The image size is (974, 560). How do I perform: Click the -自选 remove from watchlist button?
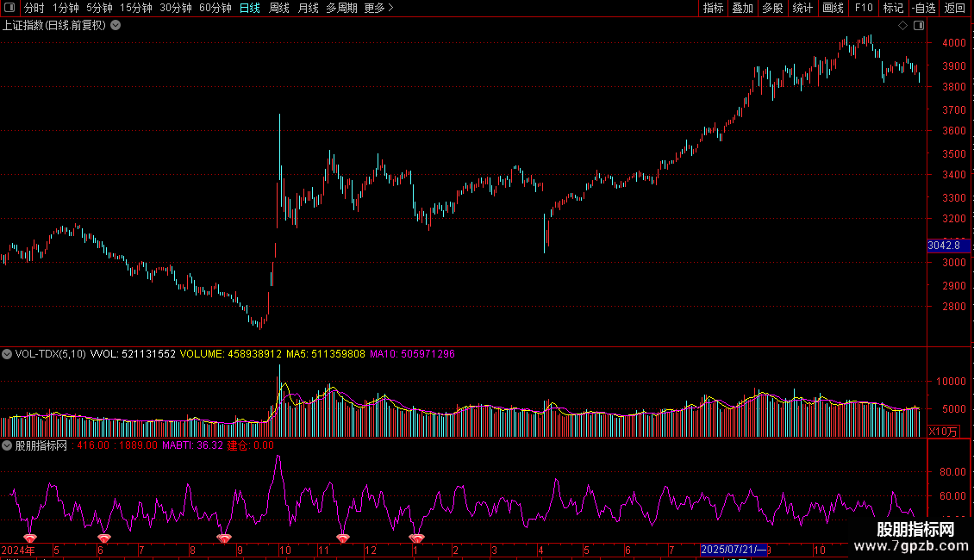(x=924, y=8)
